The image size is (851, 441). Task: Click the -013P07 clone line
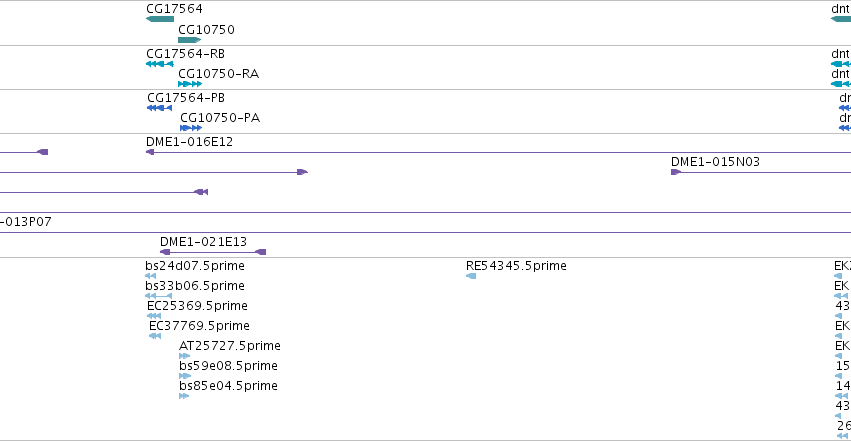(x=426, y=233)
